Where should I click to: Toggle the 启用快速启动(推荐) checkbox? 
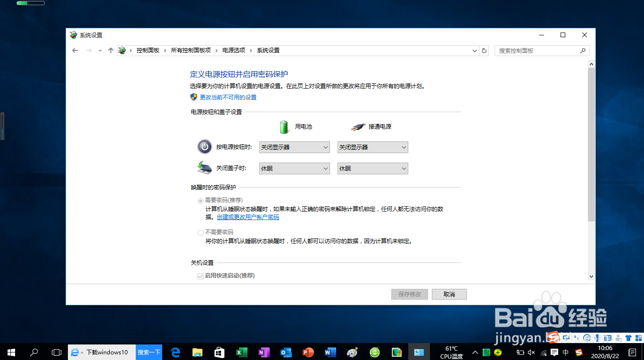coord(200,276)
